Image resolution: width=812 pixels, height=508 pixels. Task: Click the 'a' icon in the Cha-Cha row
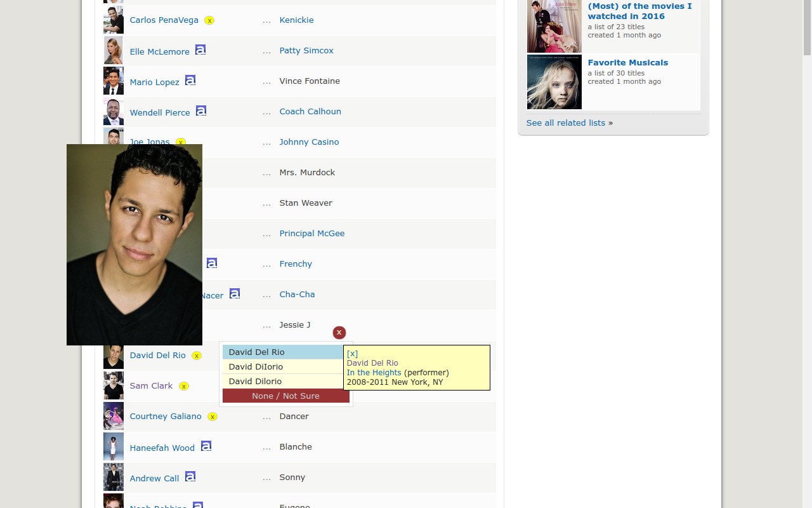pyautogui.click(x=235, y=293)
